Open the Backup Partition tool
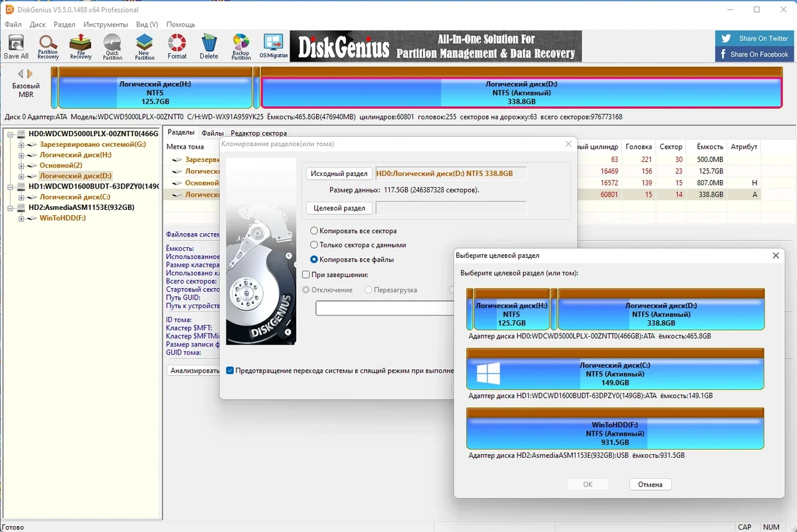This screenshot has width=797, height=532. pos(241,46)
